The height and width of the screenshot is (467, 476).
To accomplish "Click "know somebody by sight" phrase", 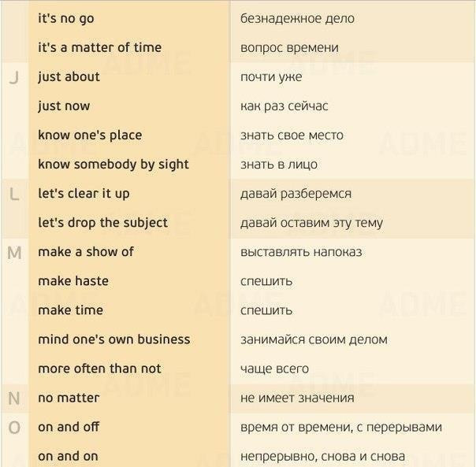I will (113, 165).
